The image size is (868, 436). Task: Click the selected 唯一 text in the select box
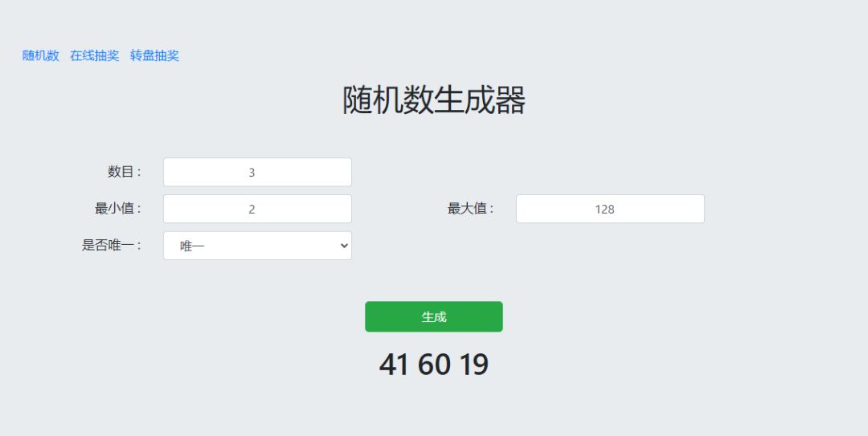point(193,246)
